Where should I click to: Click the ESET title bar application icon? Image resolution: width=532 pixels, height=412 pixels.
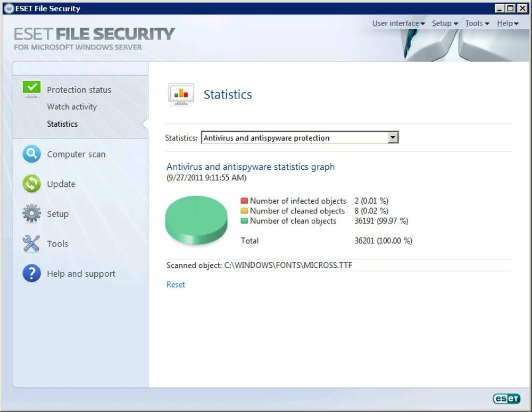coord(9,9)
